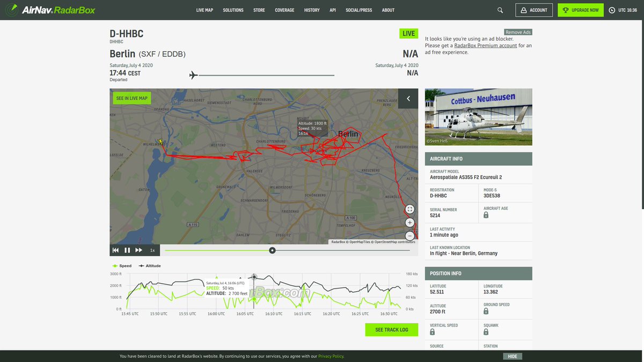Click the Berlin (SXF / EDDB) origin heading
644x362 pixels.
click(148, 54)
